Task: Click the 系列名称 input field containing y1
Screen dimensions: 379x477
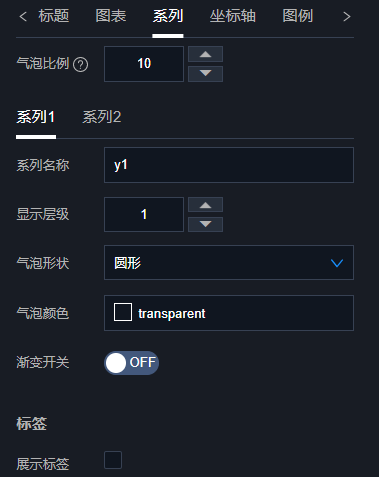Action: [229, 165]
